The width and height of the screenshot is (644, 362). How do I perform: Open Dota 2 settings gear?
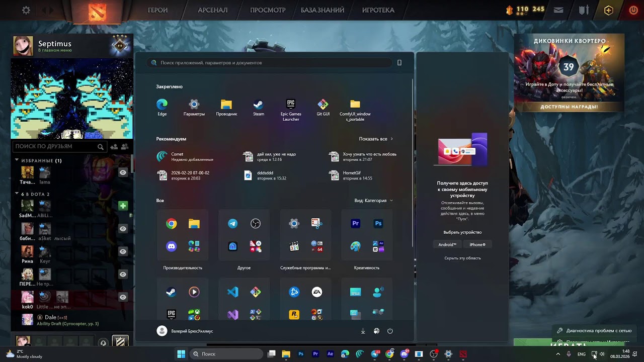[26, 10]
